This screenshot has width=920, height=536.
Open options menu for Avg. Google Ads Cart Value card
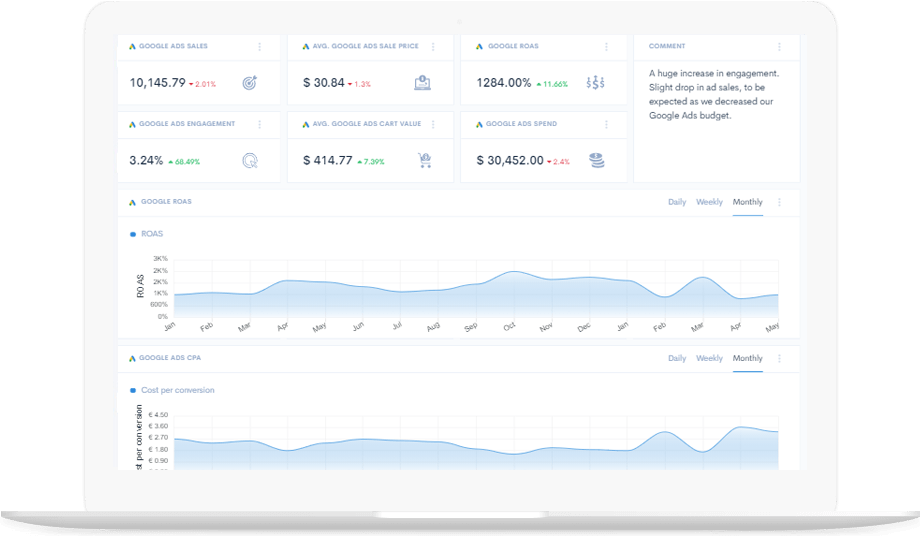[x=433, y=124]
